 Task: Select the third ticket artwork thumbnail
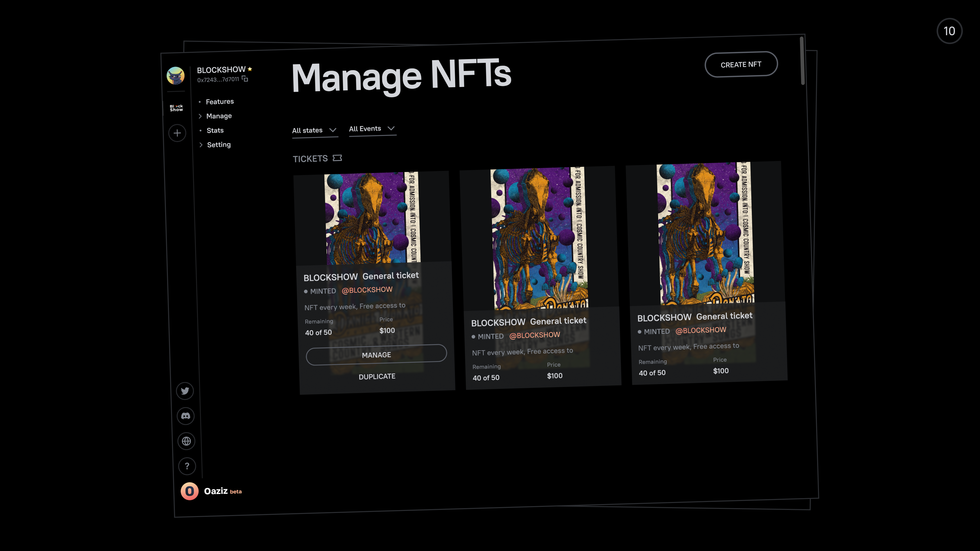(705, 234)
